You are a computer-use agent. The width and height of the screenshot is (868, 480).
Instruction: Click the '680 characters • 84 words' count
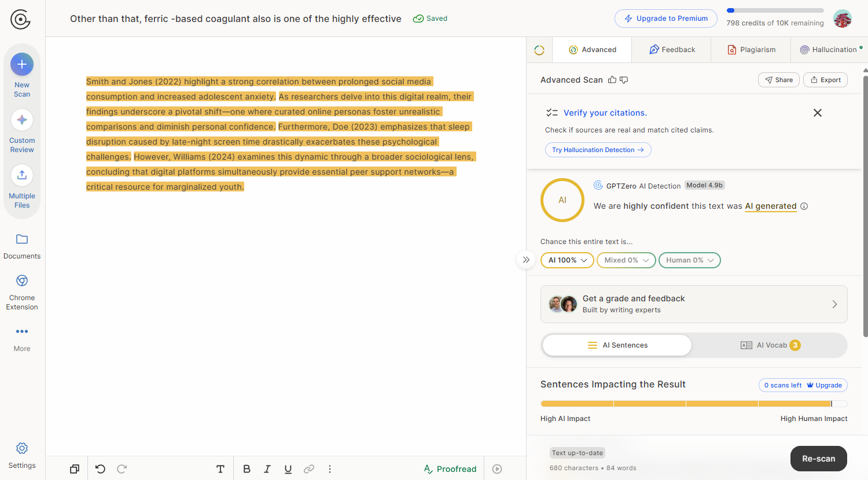593,468
